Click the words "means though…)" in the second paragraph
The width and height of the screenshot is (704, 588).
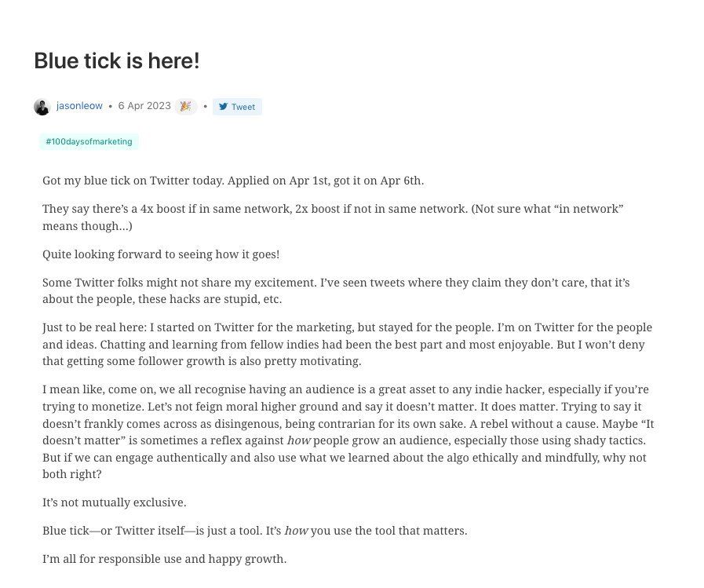click(x=87, y=226)
